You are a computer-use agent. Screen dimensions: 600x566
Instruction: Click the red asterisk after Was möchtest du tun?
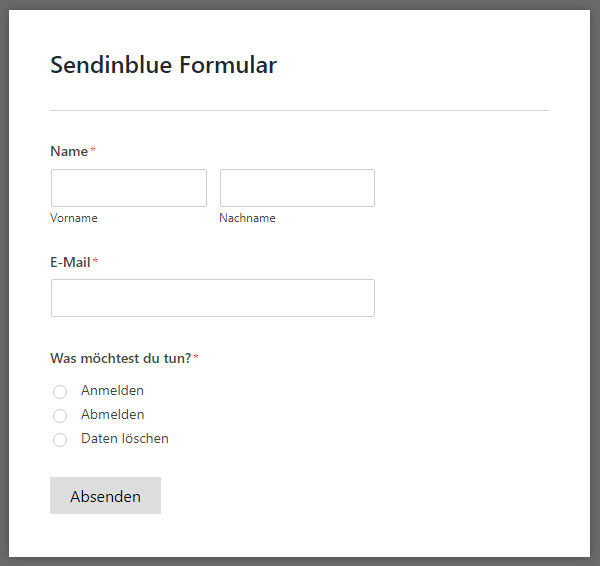pos(196,357)
